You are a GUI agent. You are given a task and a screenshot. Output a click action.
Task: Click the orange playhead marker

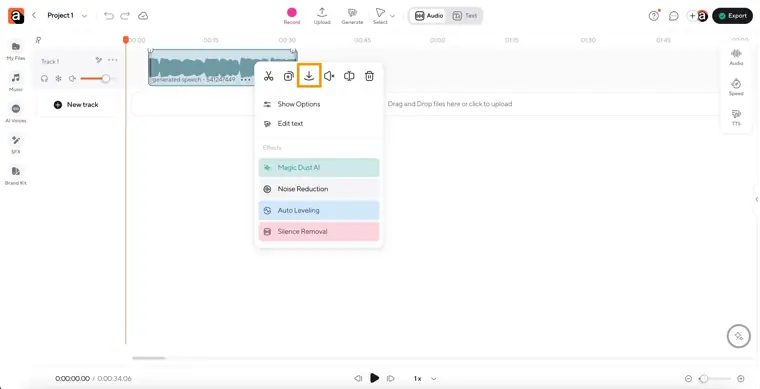tap(126, 40)
